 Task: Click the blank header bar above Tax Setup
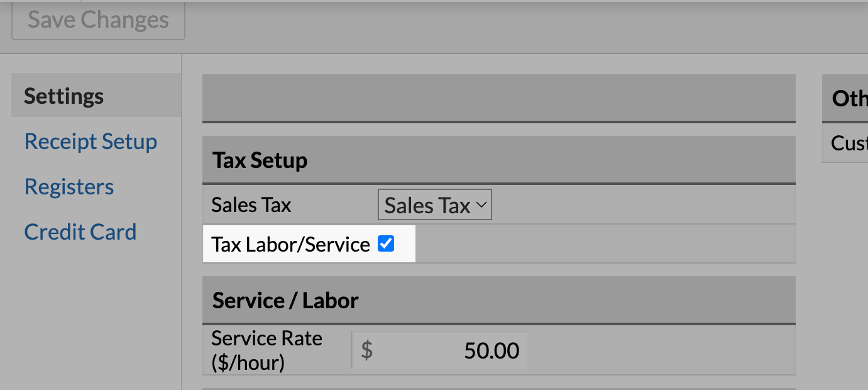pyautogui.click(x=498, y=97)
